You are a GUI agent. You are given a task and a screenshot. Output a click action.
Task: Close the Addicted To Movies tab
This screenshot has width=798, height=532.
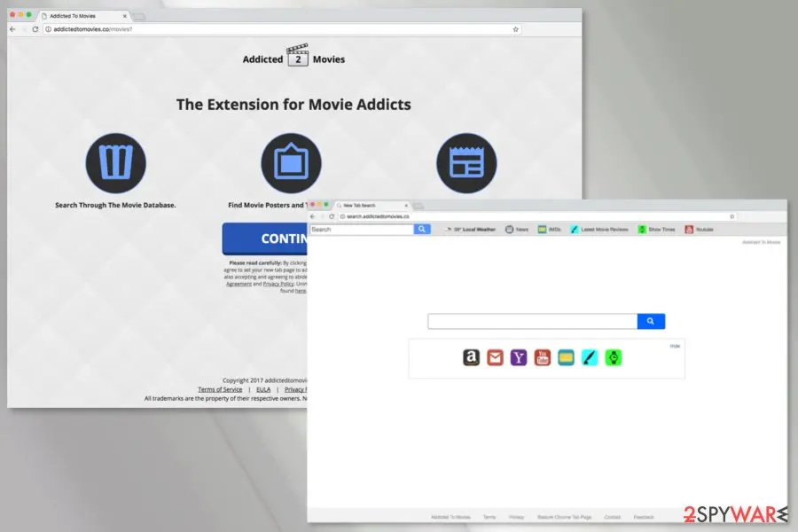125,16
